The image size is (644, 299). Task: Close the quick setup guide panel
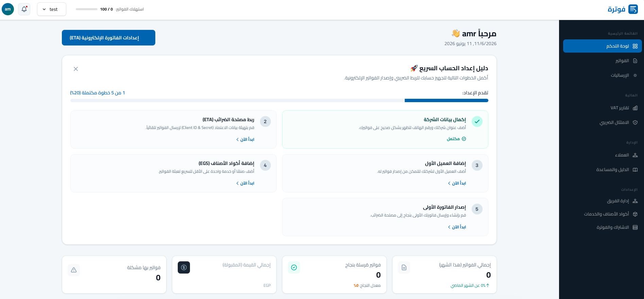point(76,69)
